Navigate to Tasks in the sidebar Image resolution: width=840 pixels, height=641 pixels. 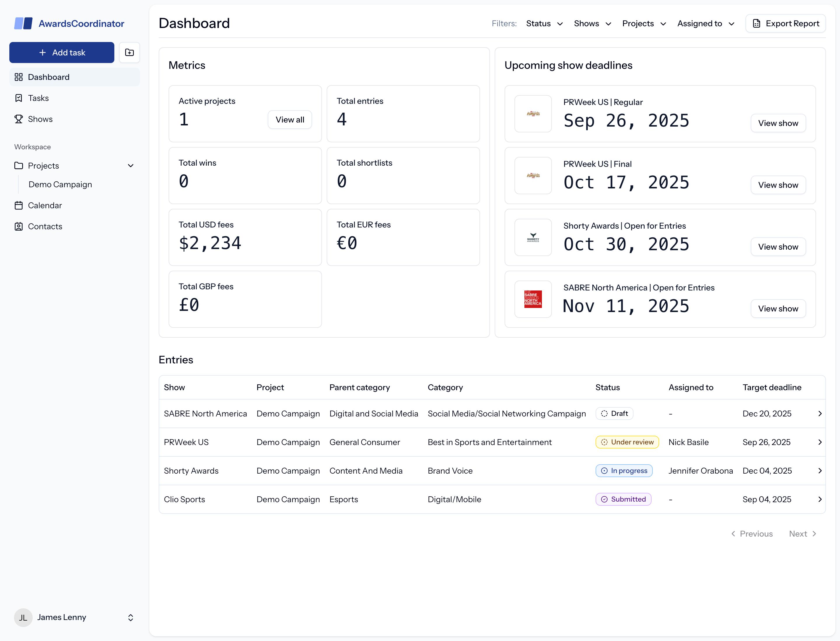pyautogui.click(x=38, y=98)
